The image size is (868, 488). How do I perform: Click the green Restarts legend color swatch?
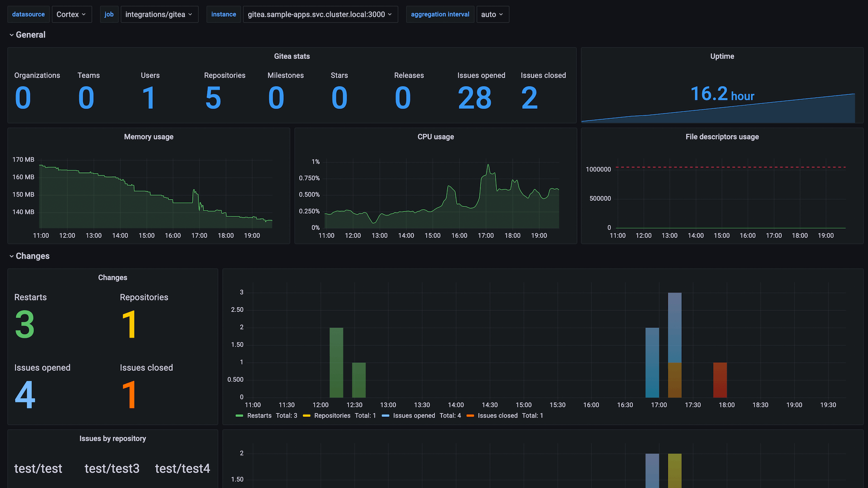coord(239,415)
